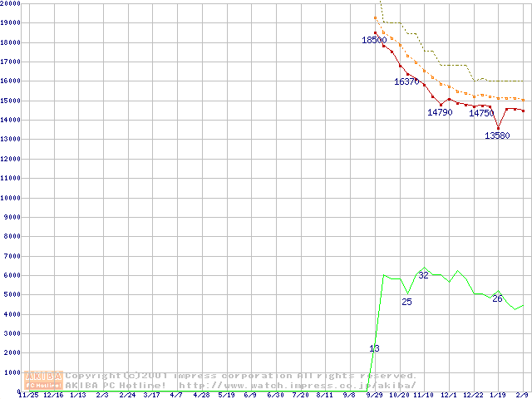Click the 12/1 date on x-axis

448,395
